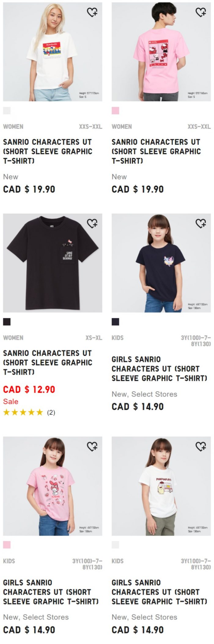Tap heart on navy girls Sanrio tee
This screenshot has height=644, width=214.
[201, 223]
